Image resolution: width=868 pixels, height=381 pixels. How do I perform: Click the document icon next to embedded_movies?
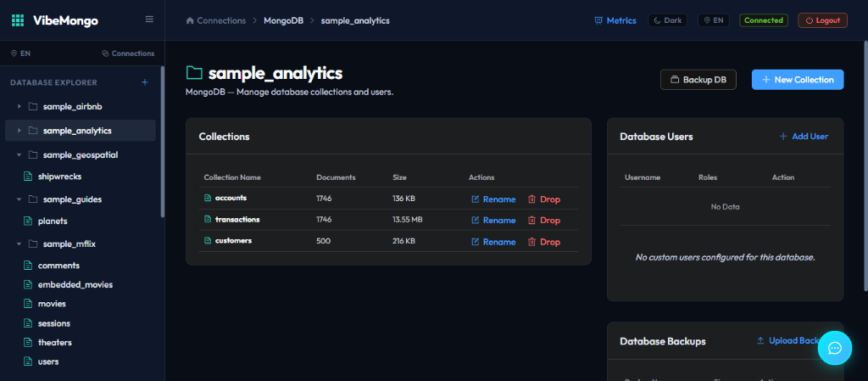pos(28,284)
